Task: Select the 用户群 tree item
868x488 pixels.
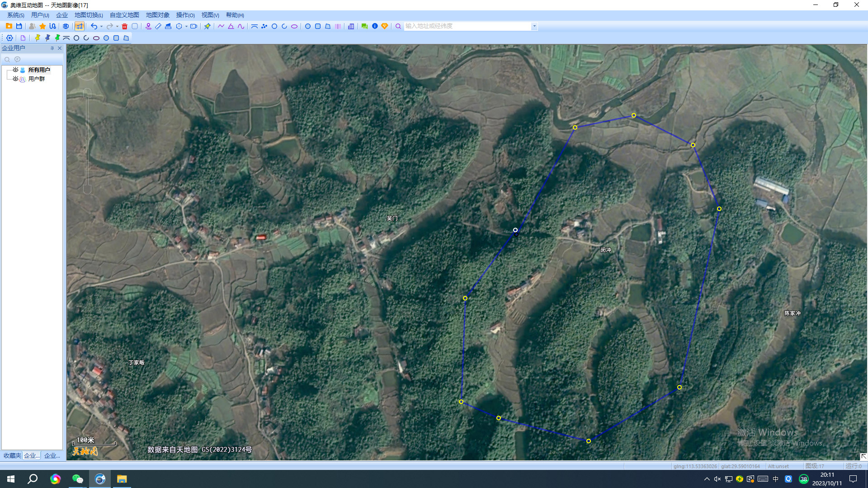Action: (x=37, y=79)
